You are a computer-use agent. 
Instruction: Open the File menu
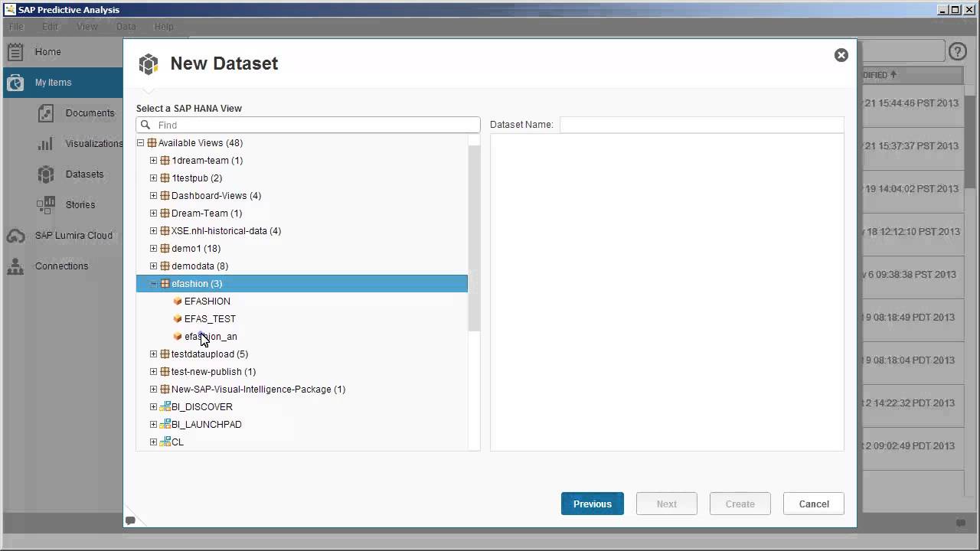pos(16,27)
